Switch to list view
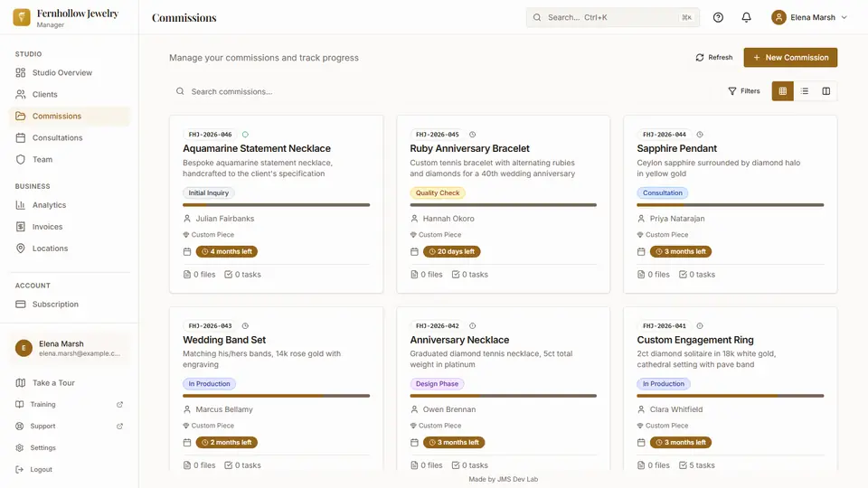The image size is (868, 488). [x=805, y=91]
